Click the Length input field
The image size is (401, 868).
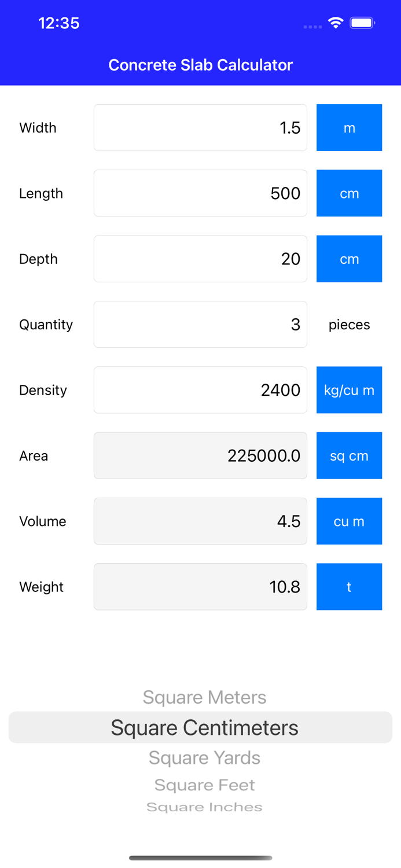[200, 193]
